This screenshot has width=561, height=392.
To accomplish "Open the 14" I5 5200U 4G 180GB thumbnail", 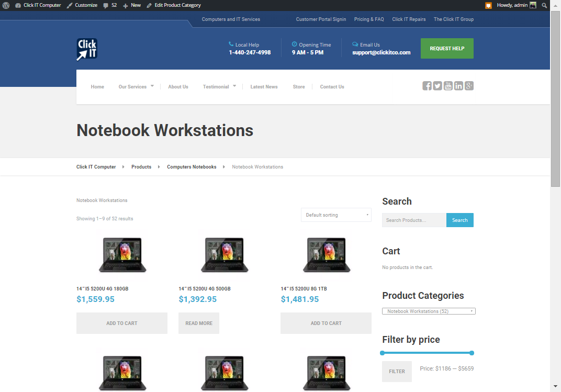I will (x=122, y=255).
